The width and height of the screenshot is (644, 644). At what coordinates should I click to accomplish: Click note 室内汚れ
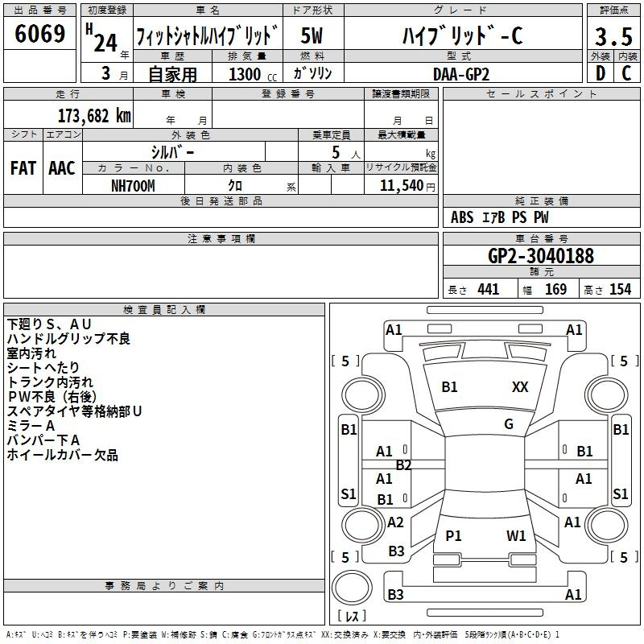click(x=31, y=353)
